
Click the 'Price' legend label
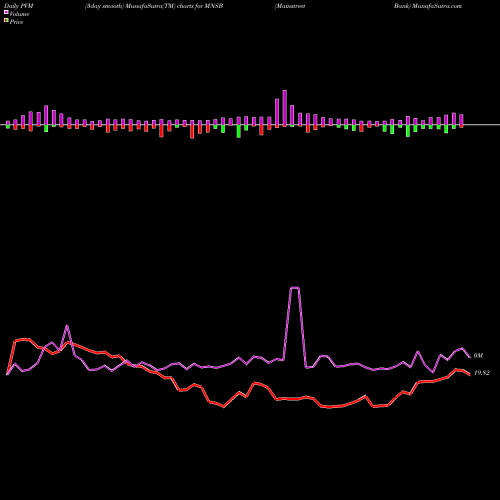16,22
